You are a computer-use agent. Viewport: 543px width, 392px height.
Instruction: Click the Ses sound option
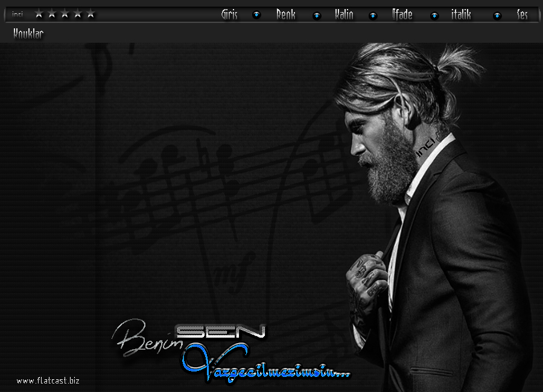522,14
